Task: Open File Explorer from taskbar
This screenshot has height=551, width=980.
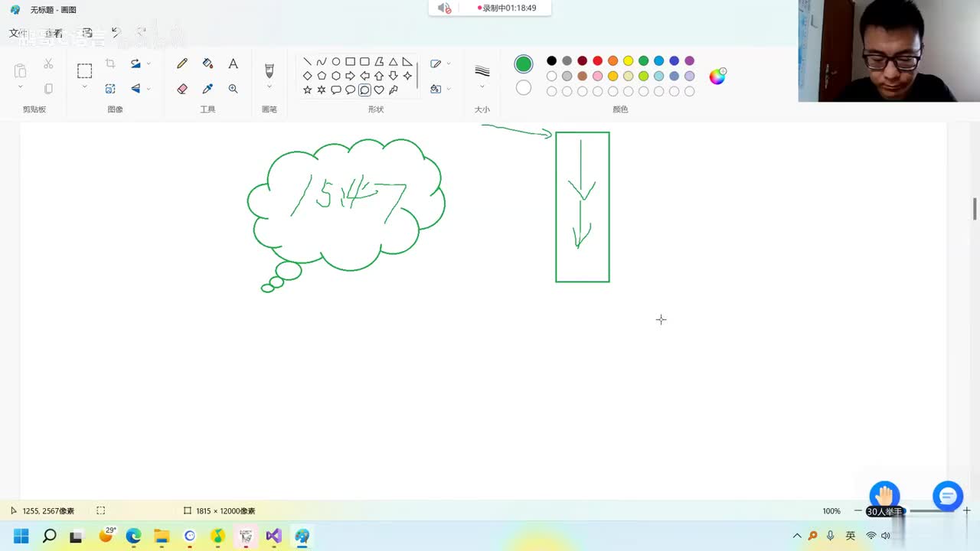Action: [x=162, y=536]
